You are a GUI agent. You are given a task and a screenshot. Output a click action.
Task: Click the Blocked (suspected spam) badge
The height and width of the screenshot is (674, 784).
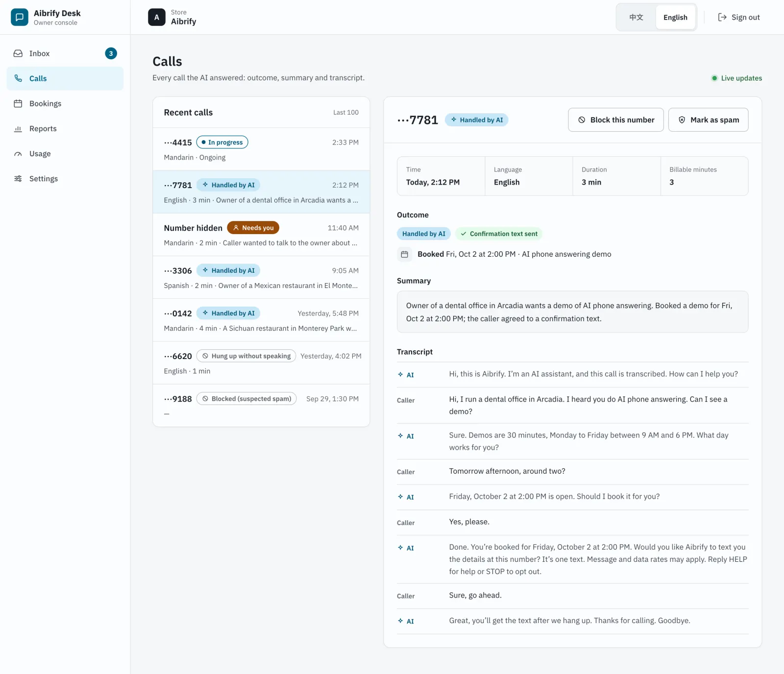246,399
